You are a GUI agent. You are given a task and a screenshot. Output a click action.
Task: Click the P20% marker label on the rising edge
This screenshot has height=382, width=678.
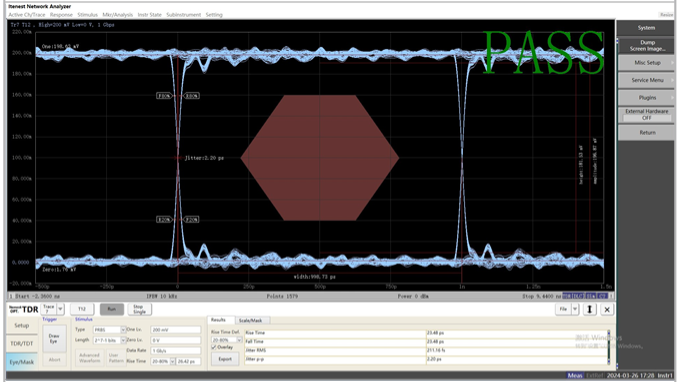tap(191, 220)
